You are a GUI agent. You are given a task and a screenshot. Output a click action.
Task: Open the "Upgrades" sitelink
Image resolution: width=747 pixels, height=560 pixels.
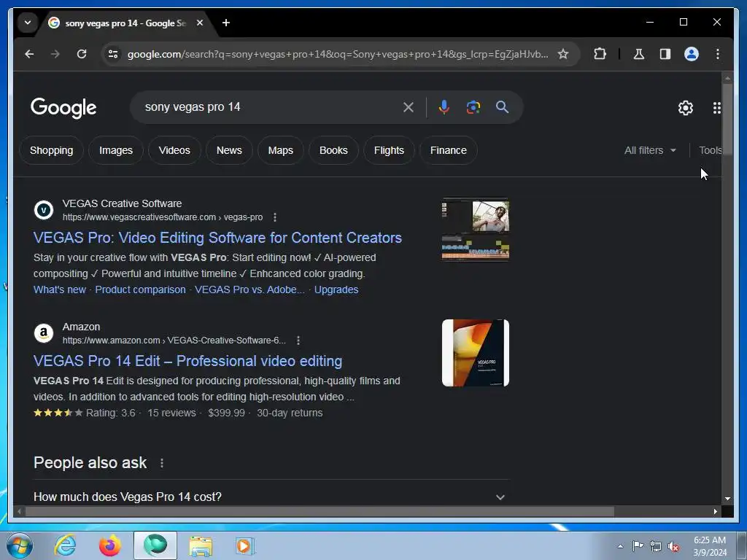[x=336, y=289]
